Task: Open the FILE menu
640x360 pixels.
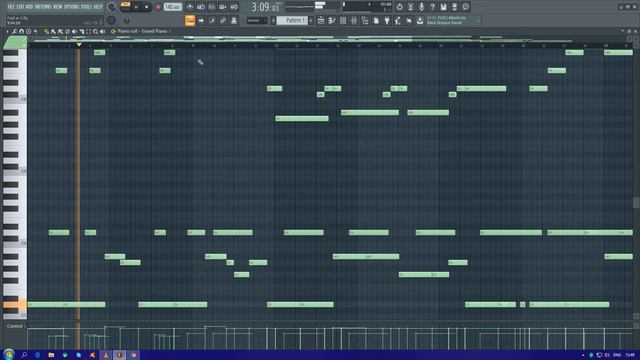Action: [x=11, y=7]
